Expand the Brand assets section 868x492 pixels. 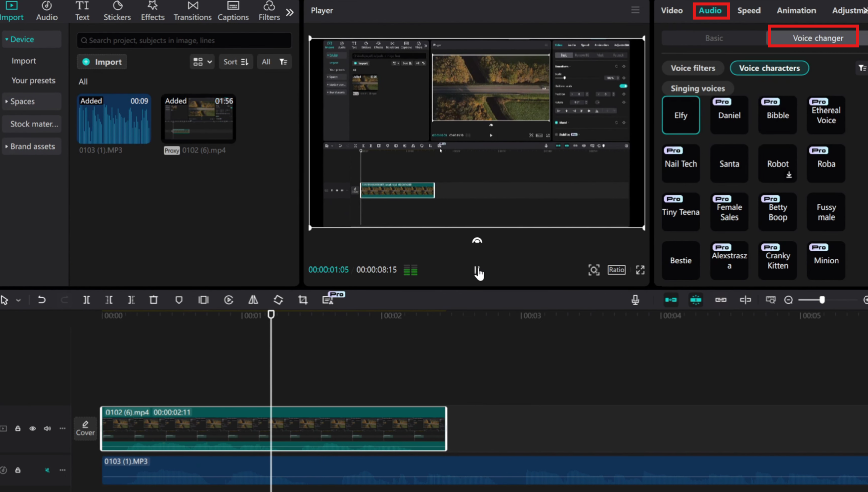pyautogui.click(x=32, y=146)
